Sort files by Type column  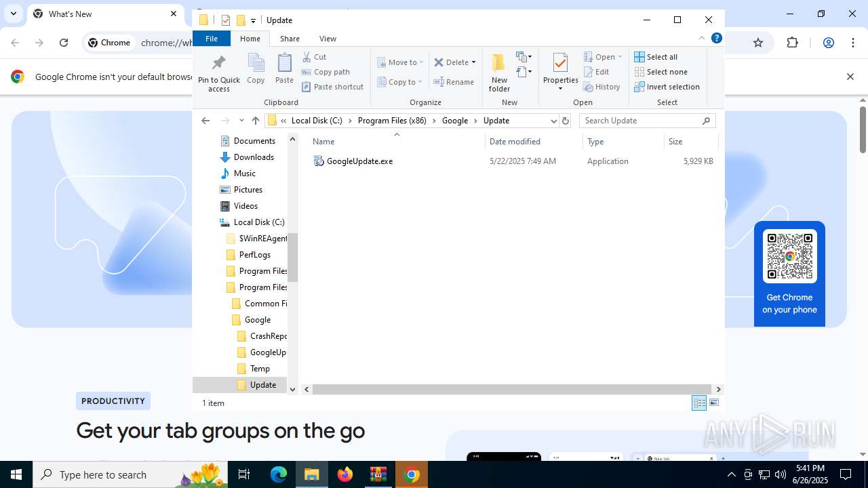624,142
